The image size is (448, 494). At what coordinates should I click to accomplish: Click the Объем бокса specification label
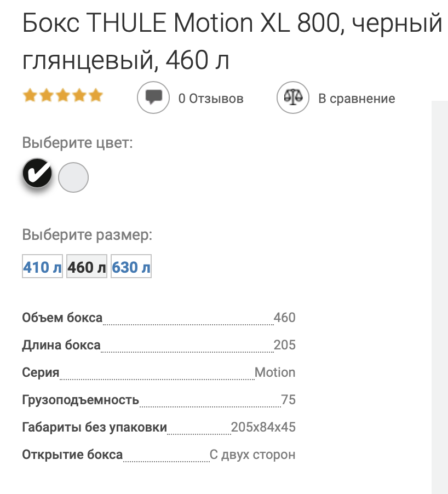62,318
